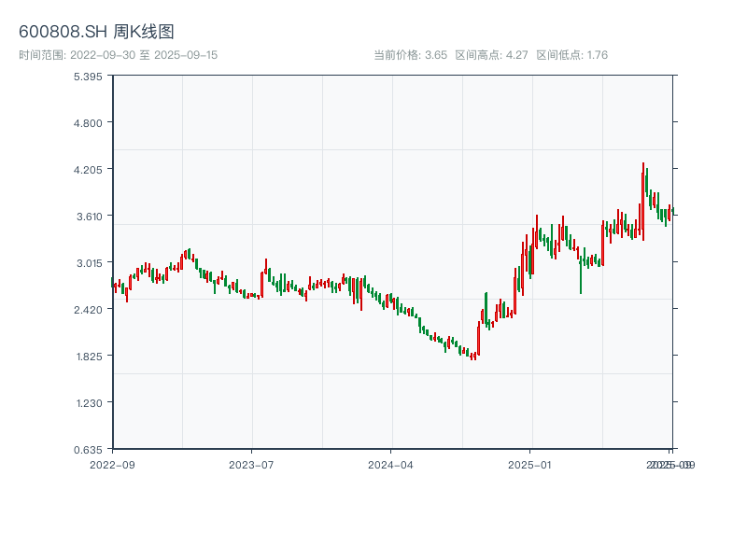Click the 2024-04 x-axis date label
The width and height of the screenshot is (747, 560).
tap(391, 464)
